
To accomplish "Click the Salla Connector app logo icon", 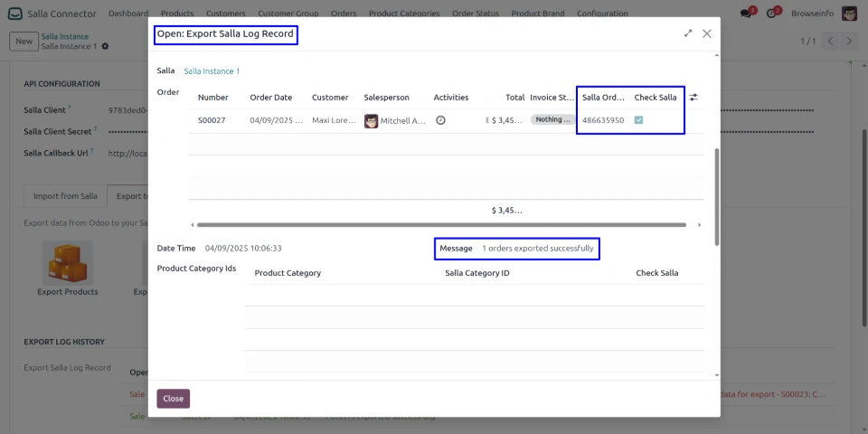I will [15, 14].
